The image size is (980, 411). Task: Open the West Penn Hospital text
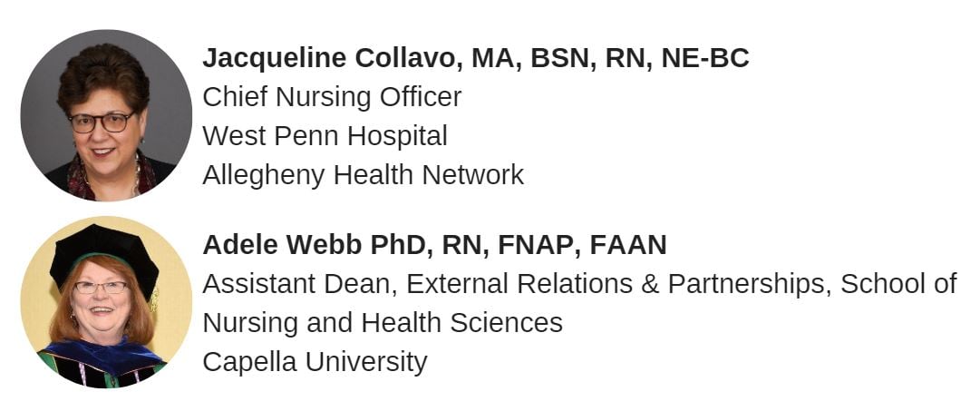(x=325, y=136)
